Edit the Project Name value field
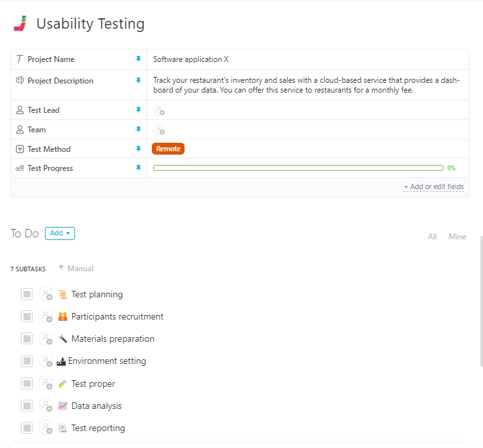The width and height of the screenshot is (483, 448). (x=306, y=59)
